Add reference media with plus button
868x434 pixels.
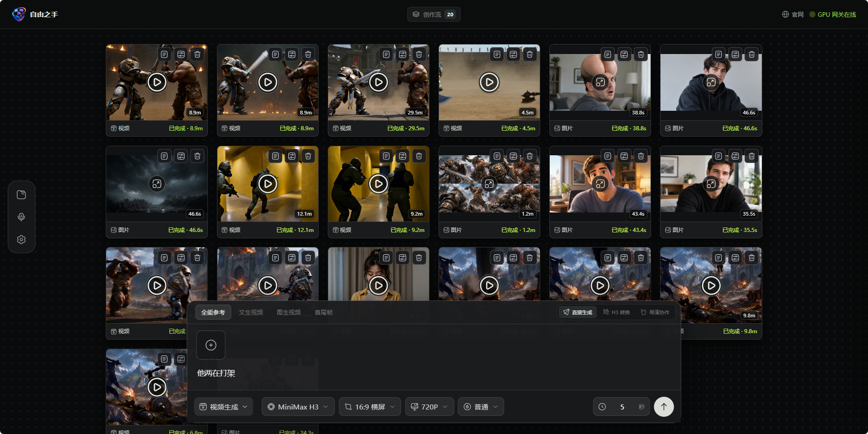click(211, 345)
